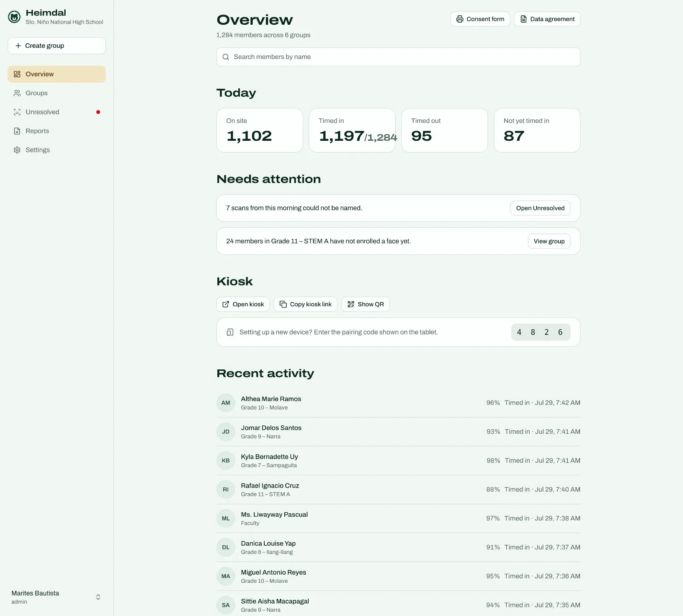Click the AM avatar for Althea Marie Ramos

226,403
